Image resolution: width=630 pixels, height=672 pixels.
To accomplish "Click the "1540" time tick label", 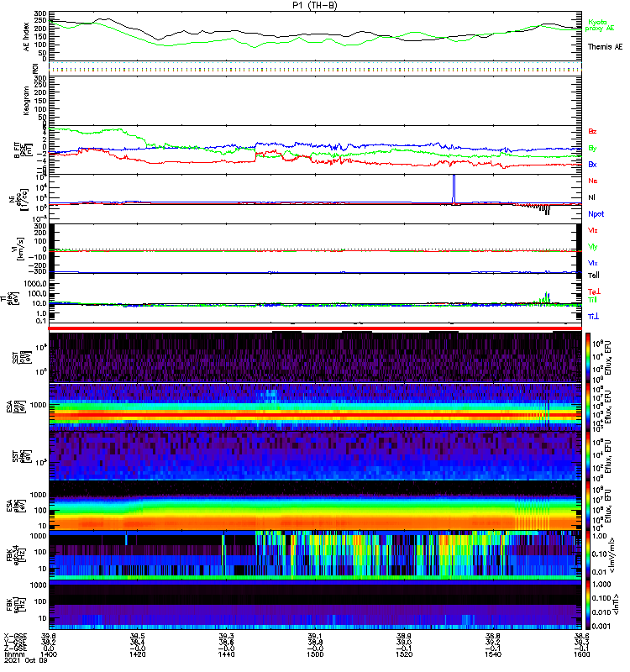I will coord(493,654).
